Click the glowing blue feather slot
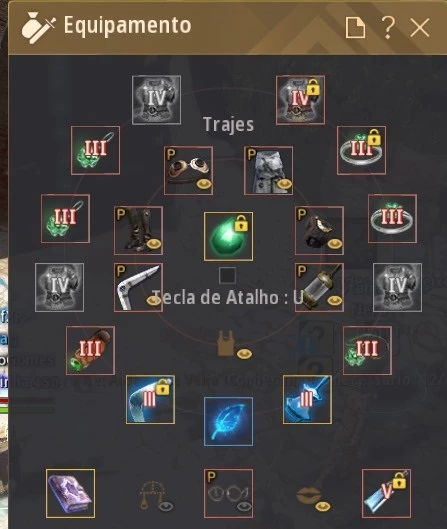Screen dimensions: 447x529 point(228,421)
